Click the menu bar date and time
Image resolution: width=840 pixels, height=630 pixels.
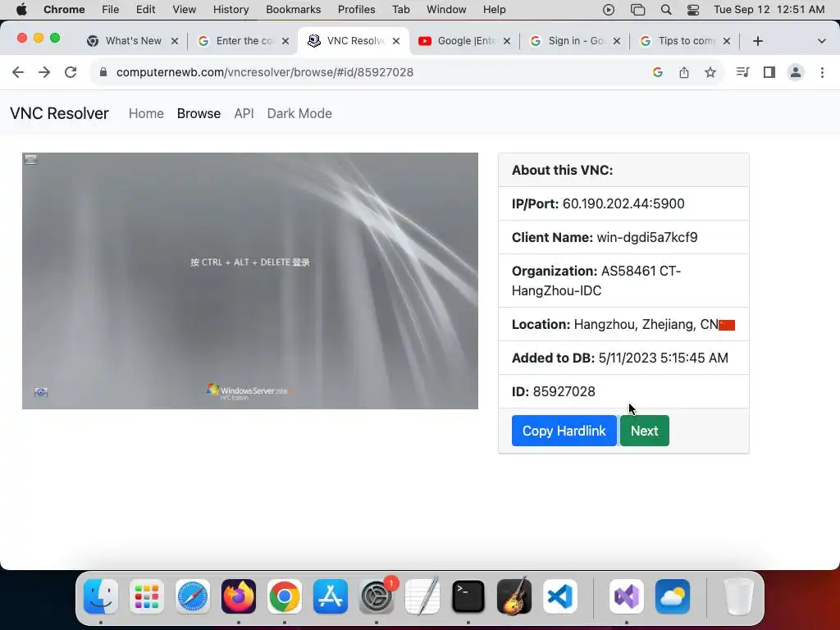769,10
